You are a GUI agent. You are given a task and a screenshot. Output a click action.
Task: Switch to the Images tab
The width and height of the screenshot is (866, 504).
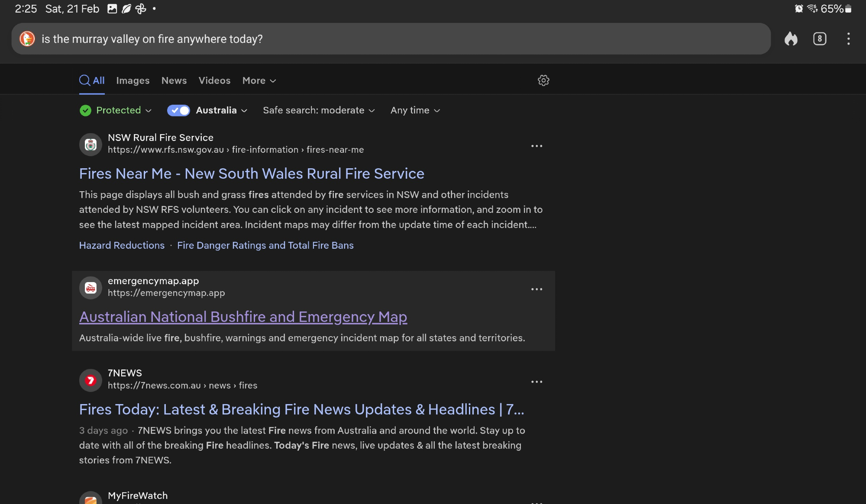pos(132,81)
